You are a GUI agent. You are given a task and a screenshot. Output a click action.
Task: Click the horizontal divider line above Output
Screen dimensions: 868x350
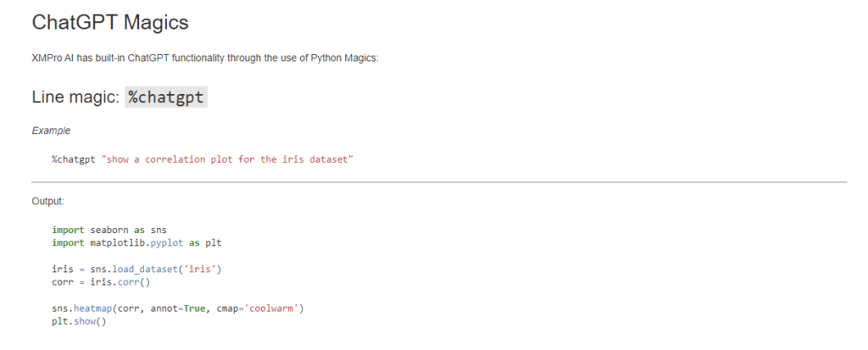(x=439, y=181)
